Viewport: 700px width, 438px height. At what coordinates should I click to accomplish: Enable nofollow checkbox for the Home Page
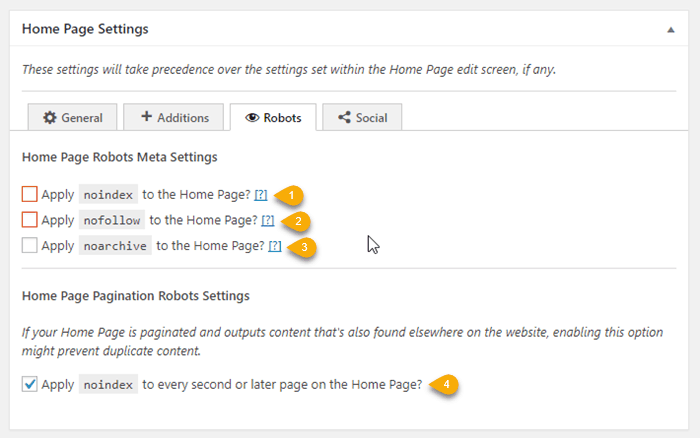(30, 220)
